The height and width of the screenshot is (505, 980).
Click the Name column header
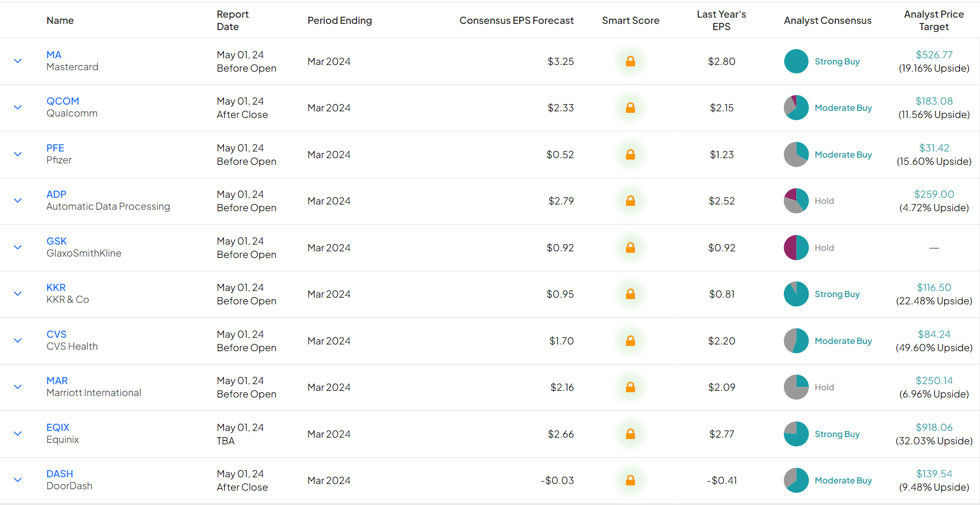(x=60, y=21)
